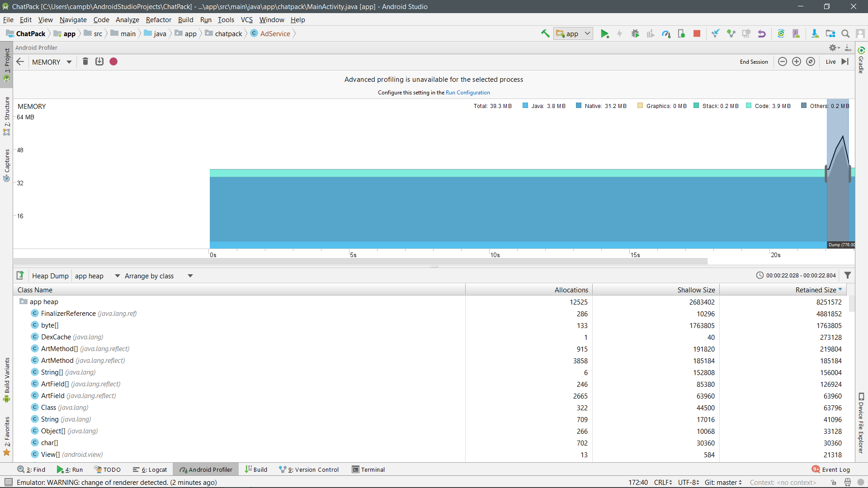This screenshot has height=488, width=868.
Task: Open the Refactor menu
Action: tap(158, 19)
